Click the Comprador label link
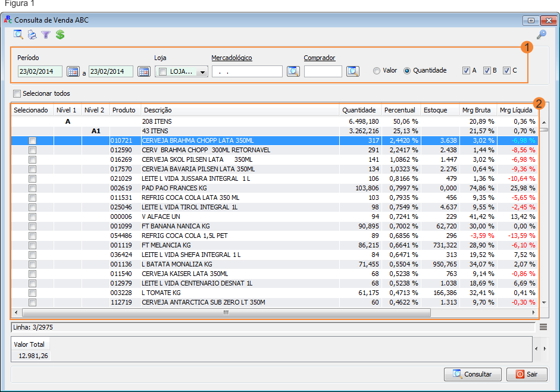Viewport: 560px width, 392px height. (320, 58)
